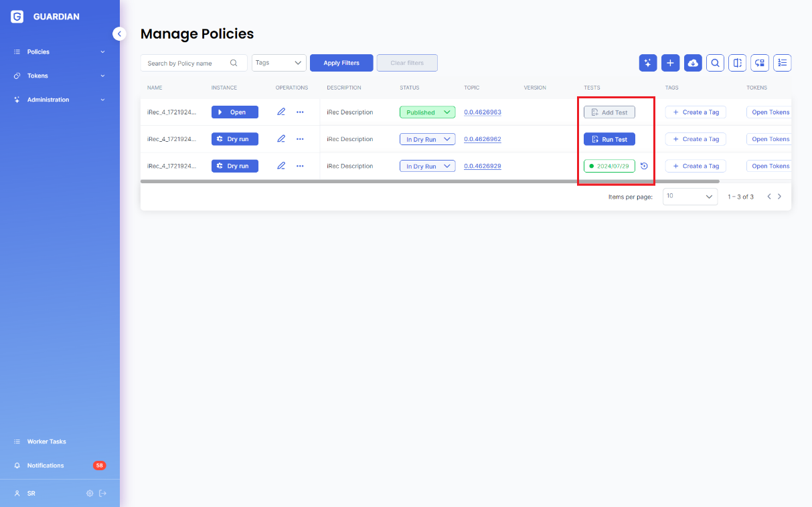Click the horizontal table scrollbar

tap(428, 181)
